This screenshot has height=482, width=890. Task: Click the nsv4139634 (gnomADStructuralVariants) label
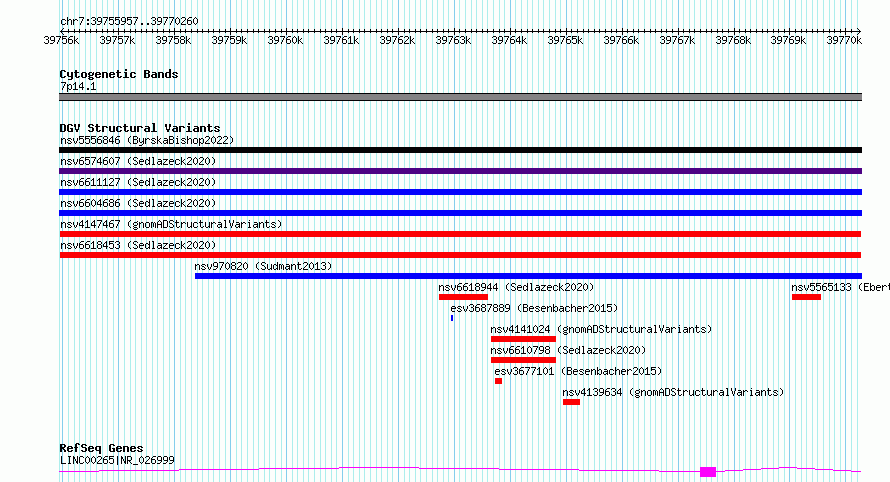click(x=673, y=392)
